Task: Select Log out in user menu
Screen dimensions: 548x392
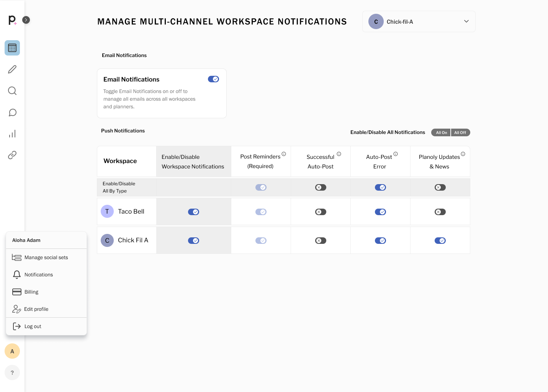Action: coord(46,326)
